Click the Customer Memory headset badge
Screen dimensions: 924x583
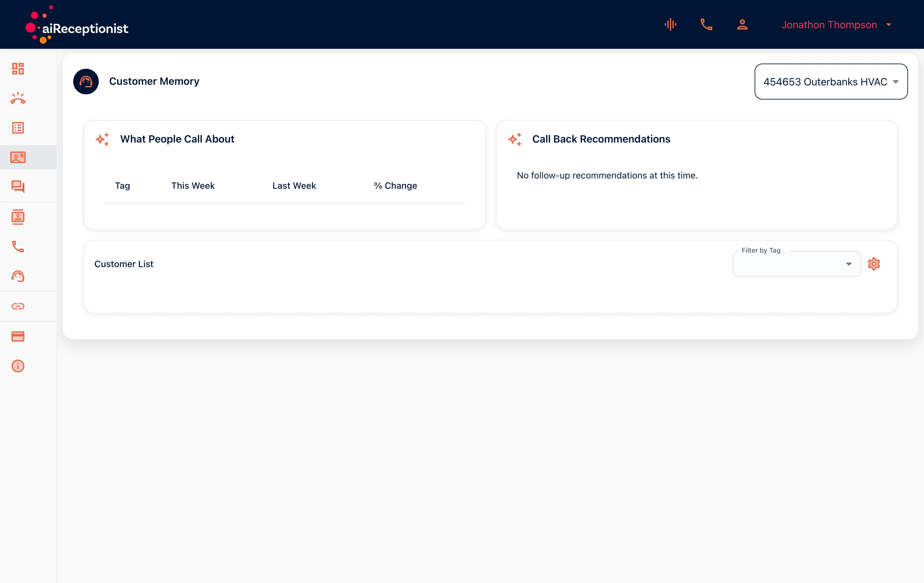(86, 82)
